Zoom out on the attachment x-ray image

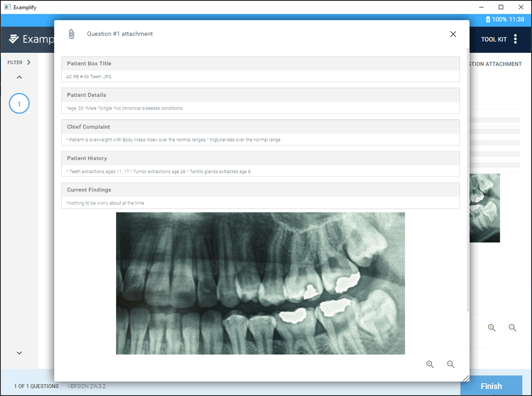coord(451,364)
